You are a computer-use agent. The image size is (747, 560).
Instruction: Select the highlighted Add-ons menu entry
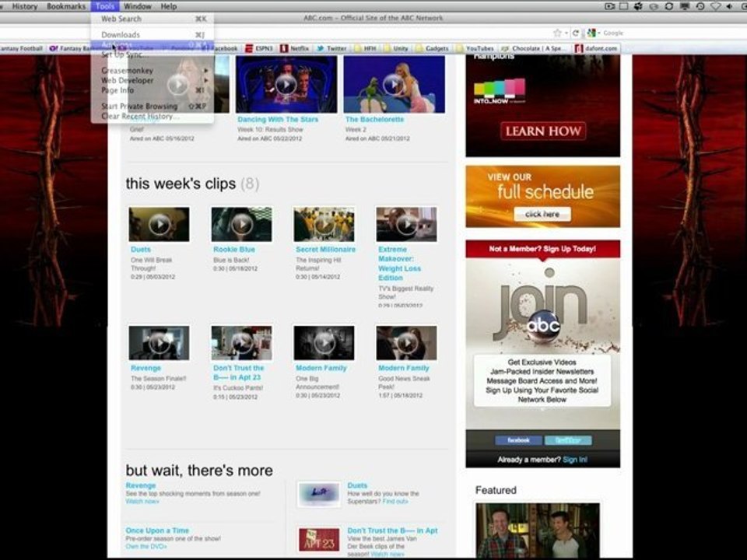[x=153, y=45]
